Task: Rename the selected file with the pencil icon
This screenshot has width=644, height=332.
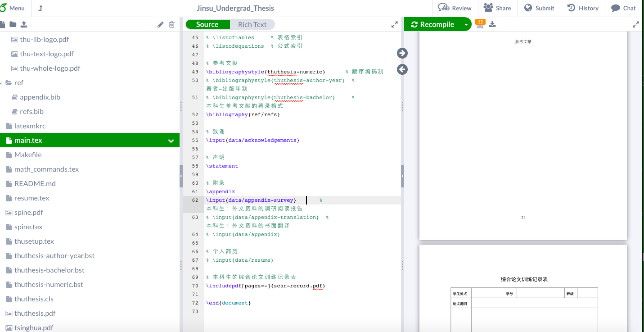Action: pos(160,24)
